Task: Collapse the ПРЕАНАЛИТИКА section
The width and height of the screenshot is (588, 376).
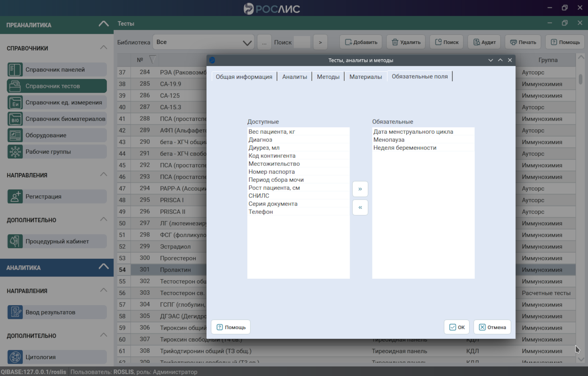Action: tap(104, 24)
